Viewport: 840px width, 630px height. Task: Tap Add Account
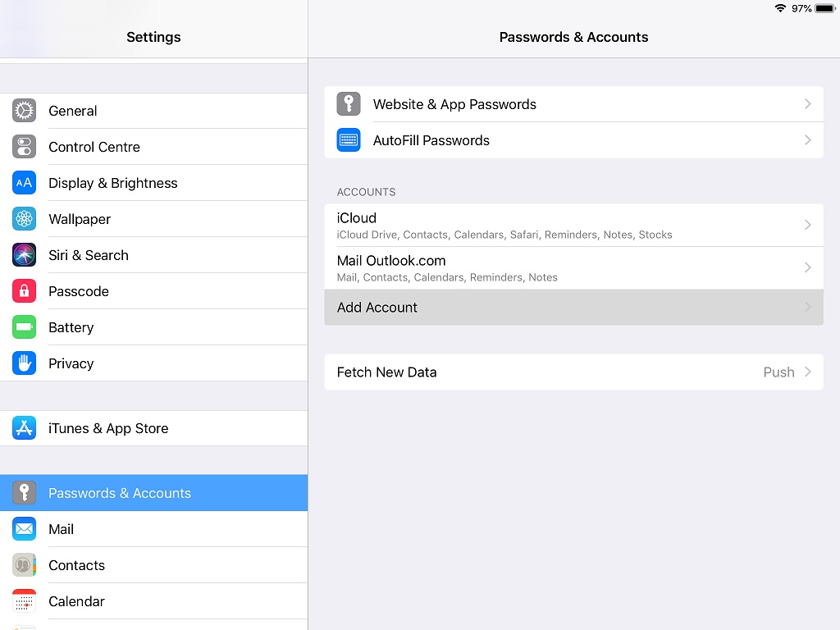pyautogui.click(x=573, y=307)
